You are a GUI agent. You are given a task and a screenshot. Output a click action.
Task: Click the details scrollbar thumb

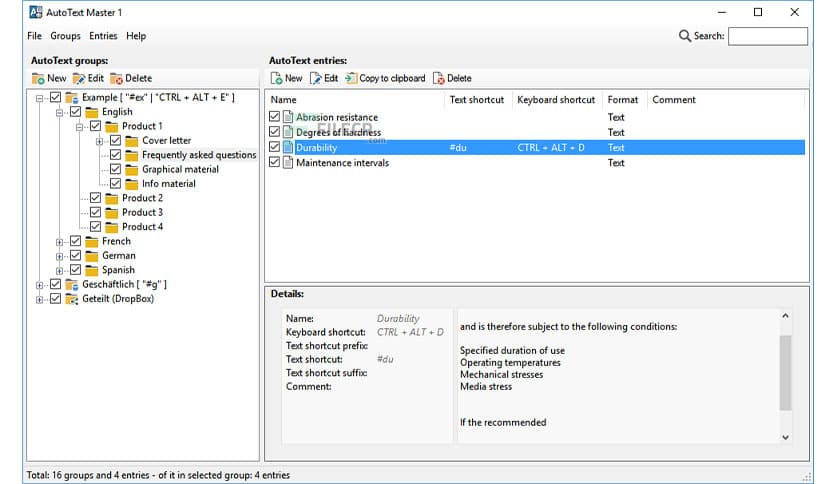[785, 373]
